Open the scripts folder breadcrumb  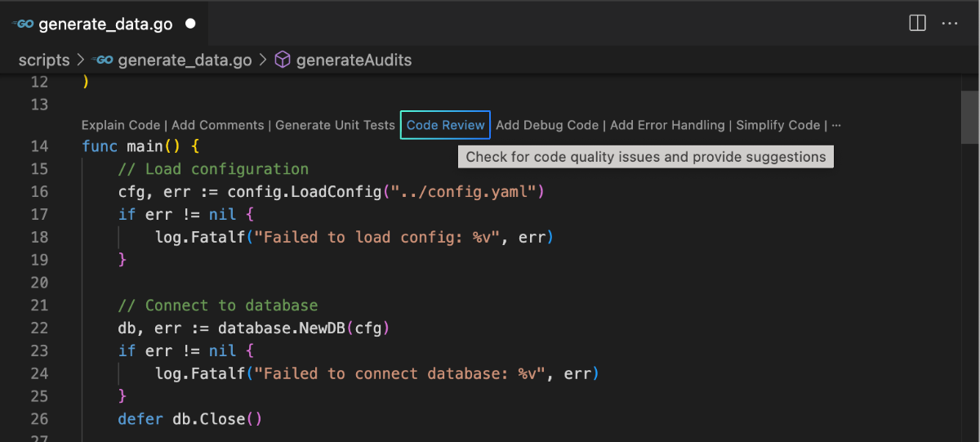[x=44, y=60]
